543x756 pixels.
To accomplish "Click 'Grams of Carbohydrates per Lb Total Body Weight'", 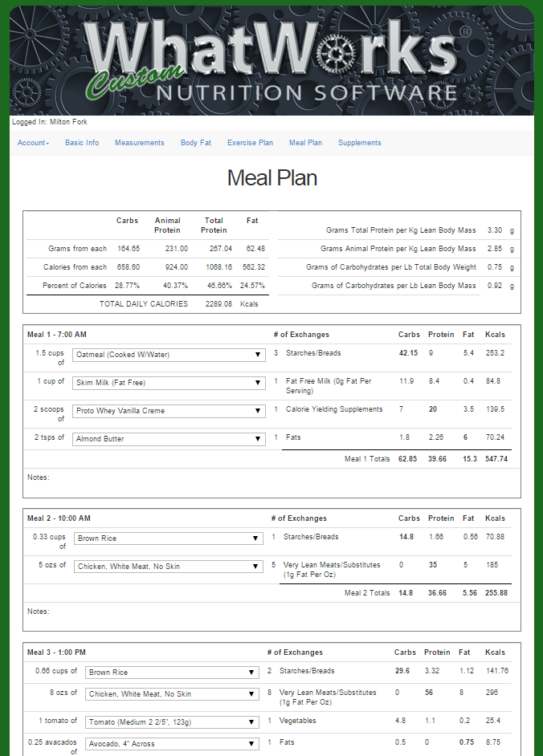I will coord(391,267).
